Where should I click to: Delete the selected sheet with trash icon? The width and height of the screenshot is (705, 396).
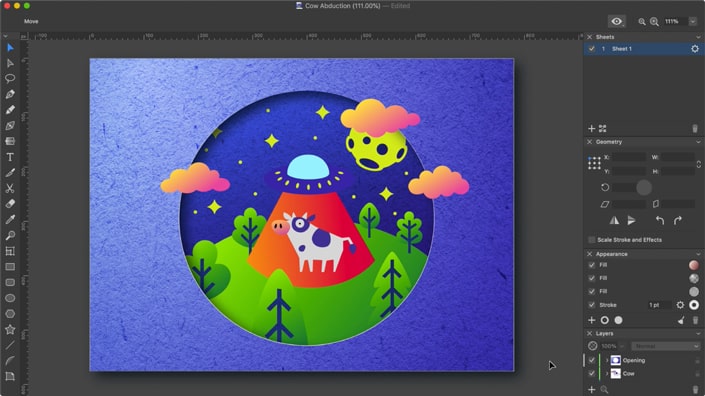(x=695, y=129)
